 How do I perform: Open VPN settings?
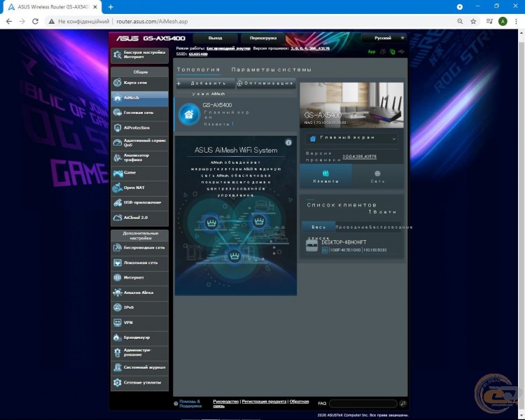(139, 323)
